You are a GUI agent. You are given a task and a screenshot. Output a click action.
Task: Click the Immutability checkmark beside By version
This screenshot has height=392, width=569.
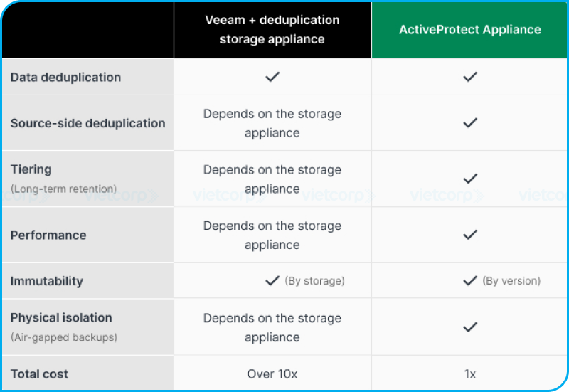[469, 281]
